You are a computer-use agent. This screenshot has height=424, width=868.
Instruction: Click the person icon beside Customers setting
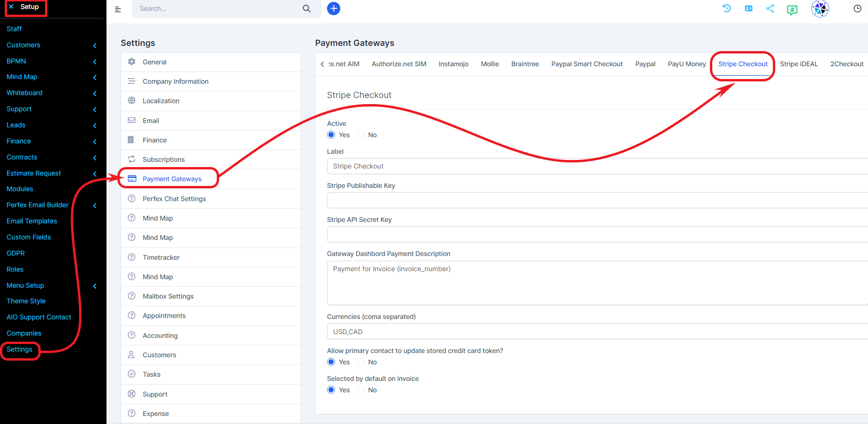(132, 354)
